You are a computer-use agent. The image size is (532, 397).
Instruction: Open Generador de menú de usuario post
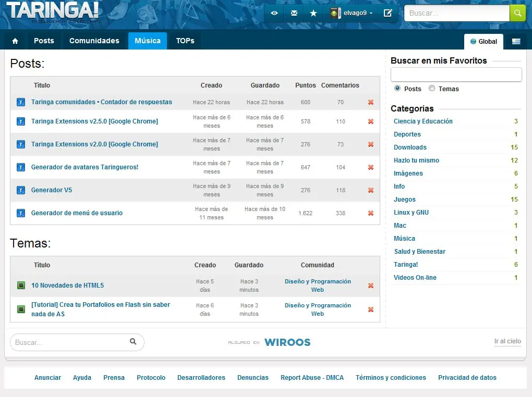click(x=77, y=213)
